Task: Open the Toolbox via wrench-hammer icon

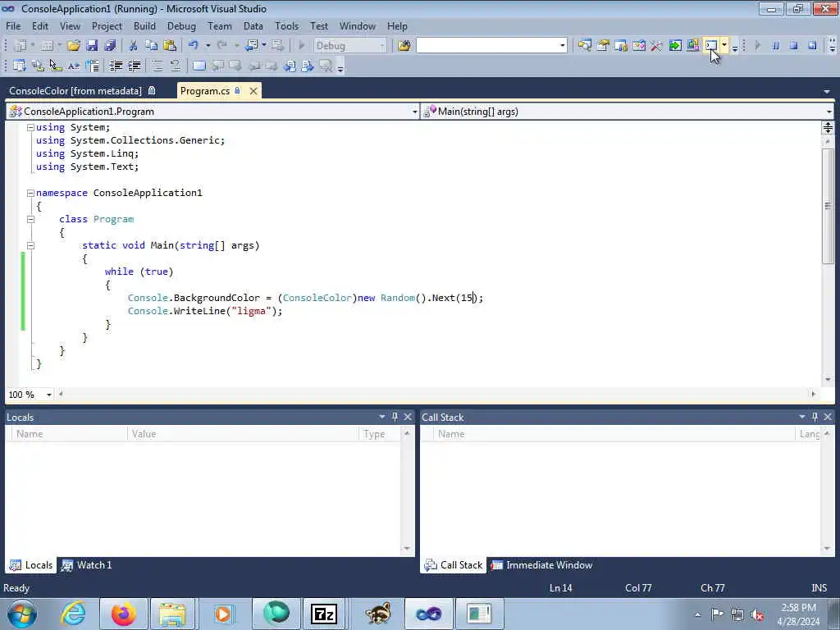Action: coord(657,46)
